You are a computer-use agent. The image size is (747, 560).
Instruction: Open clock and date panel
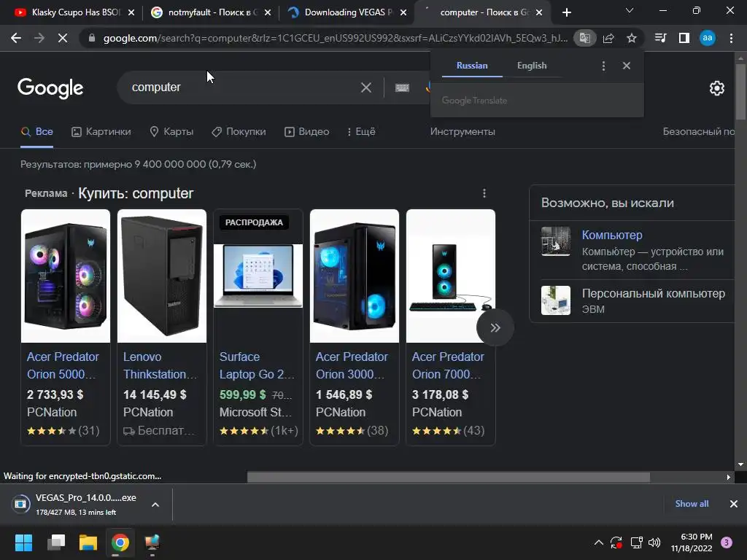pyautogui.click(x=692, y=542)
